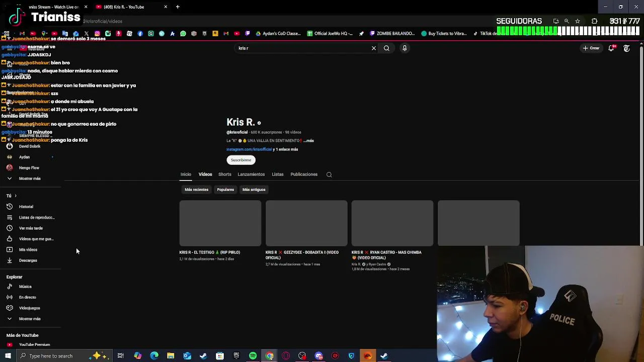The height and width of the screenshot is (362, 644).
Task: Open Spotify from the taskbar
Action: (253, 356)
